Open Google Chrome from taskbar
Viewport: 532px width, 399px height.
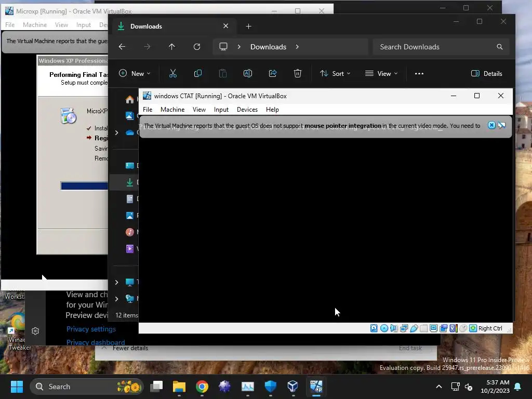pos(202,387)
